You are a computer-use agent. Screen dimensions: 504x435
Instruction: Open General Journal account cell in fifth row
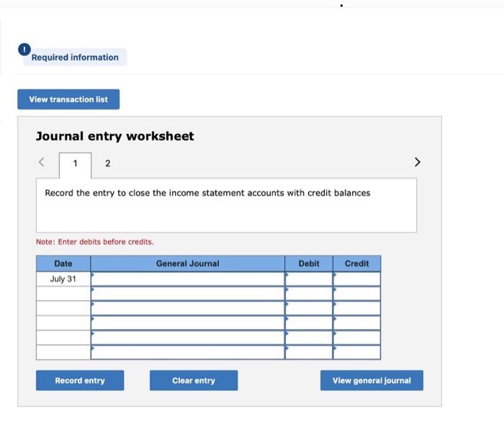(188, 338)
